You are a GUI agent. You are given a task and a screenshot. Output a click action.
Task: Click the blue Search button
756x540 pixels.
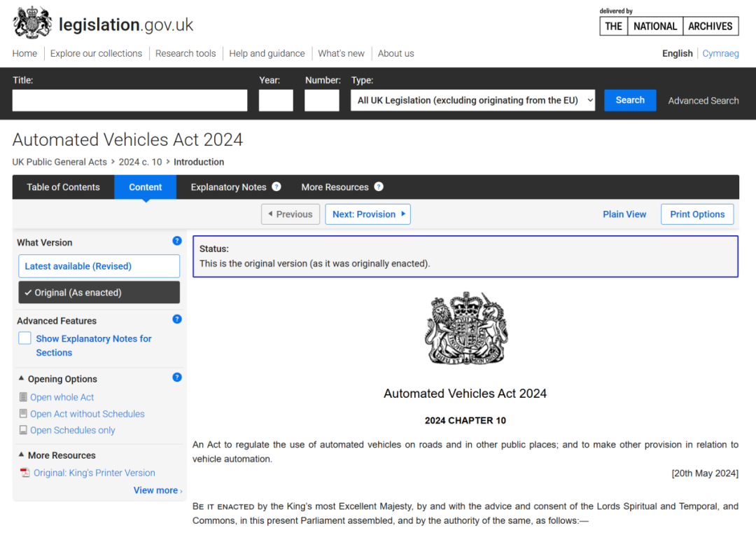click(x=629, y=100)
